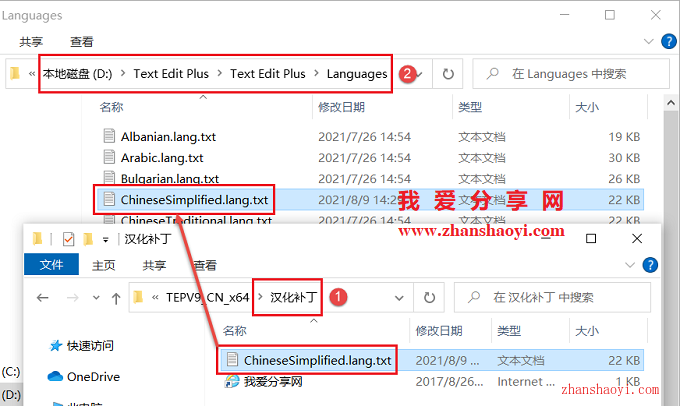Sort the 汉化补丁 list by 类型
This screenshot has width=680, height=406.
point(509,331)
